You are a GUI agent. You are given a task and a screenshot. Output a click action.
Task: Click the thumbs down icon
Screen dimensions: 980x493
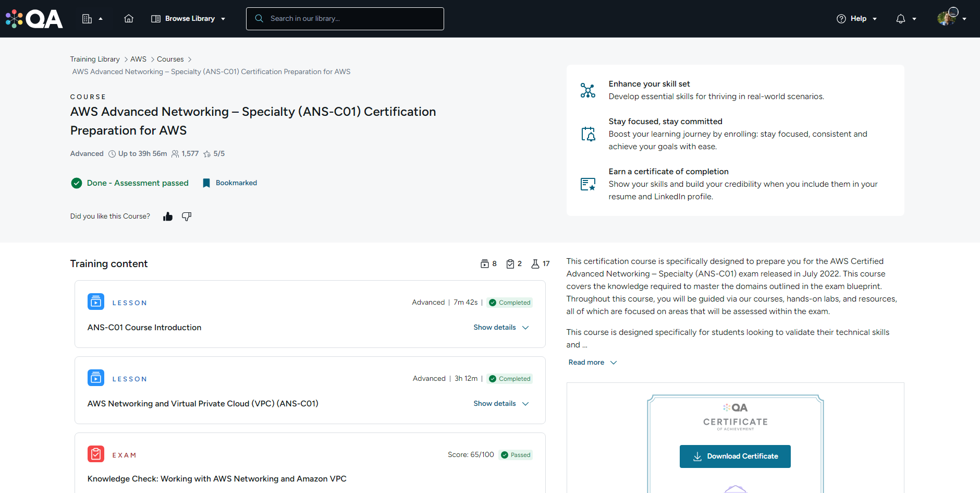click(187, 217)
